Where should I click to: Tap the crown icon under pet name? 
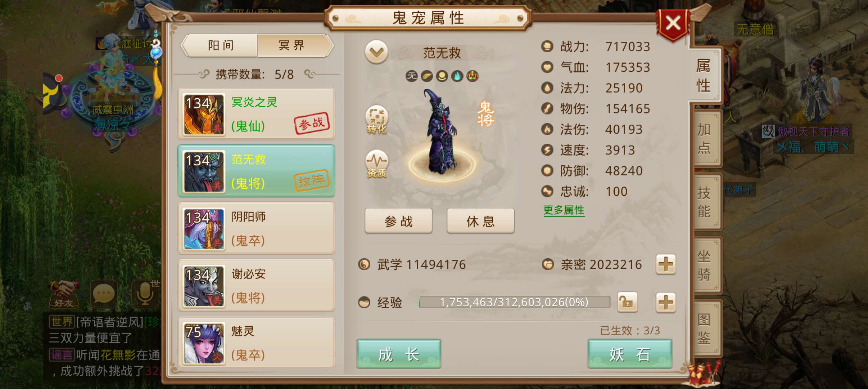tap(472, 76)
